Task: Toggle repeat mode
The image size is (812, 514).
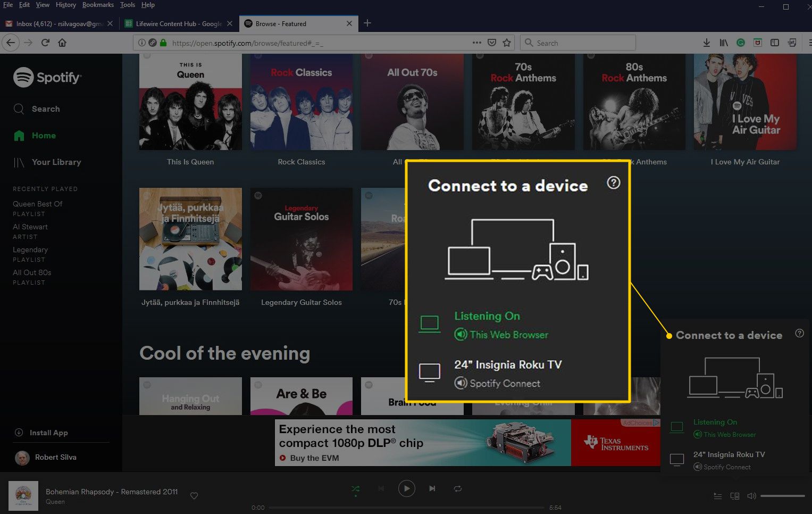Action: coord(458,488)
